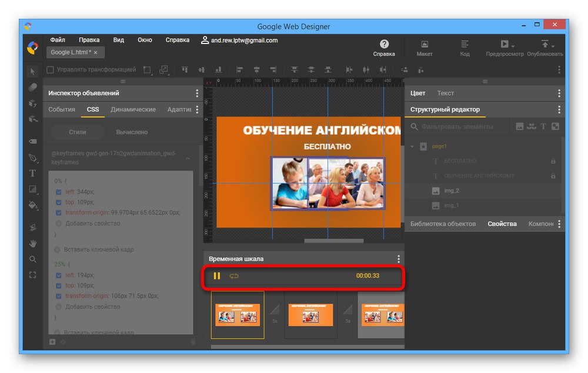Click the loop animation icon
The image size is (588, 373).
click(234, 276)
